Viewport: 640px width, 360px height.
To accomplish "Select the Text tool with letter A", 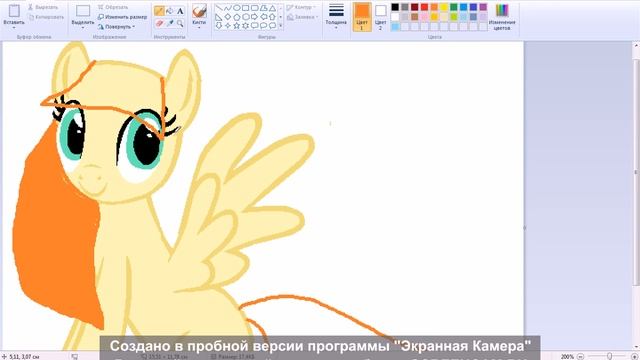I will pos(180,11).
